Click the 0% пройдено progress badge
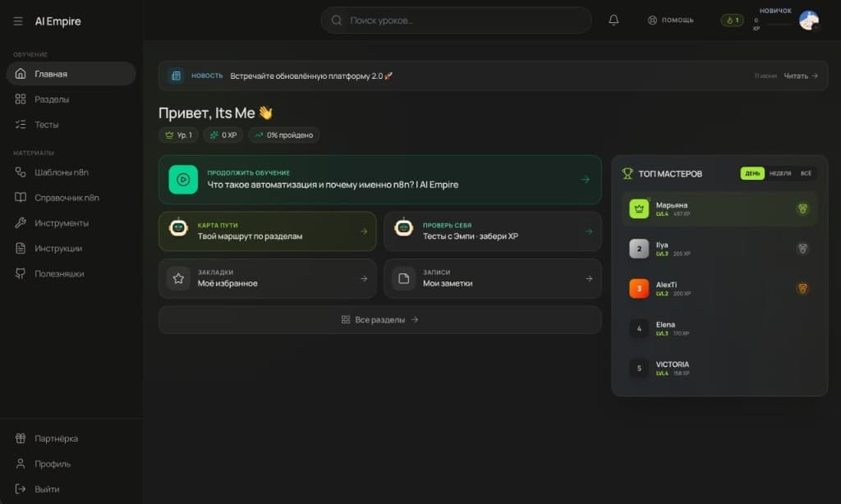841x504 pixels. pos(283,135)
